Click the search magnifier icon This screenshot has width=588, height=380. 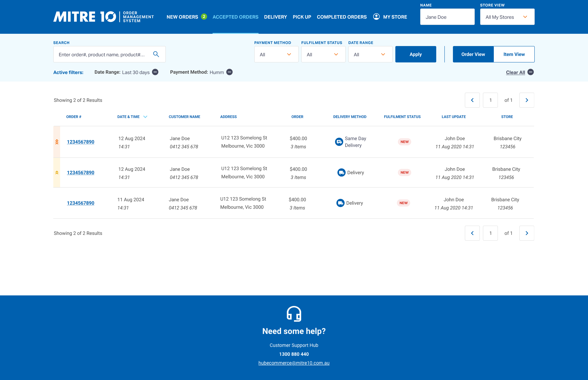(x=156, y=54)
